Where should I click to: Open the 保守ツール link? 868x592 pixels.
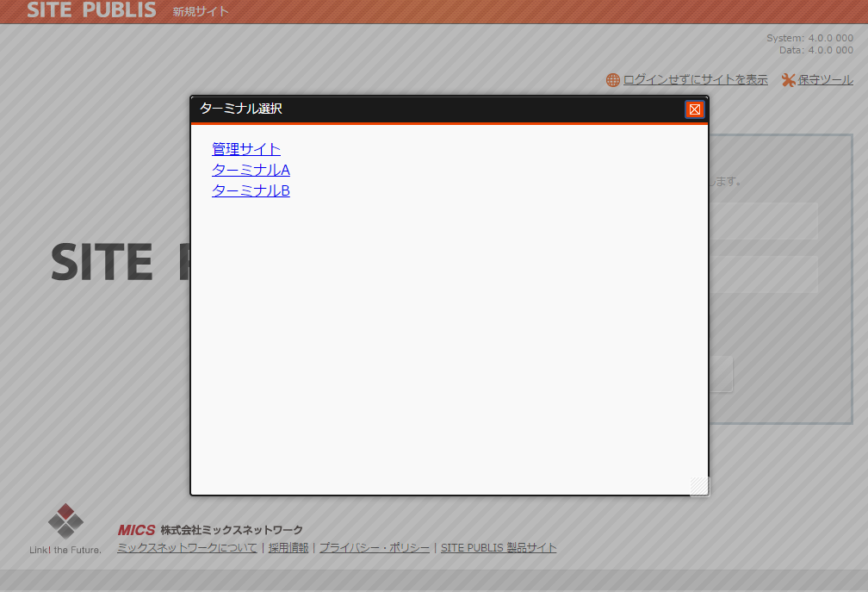point(825,80)
